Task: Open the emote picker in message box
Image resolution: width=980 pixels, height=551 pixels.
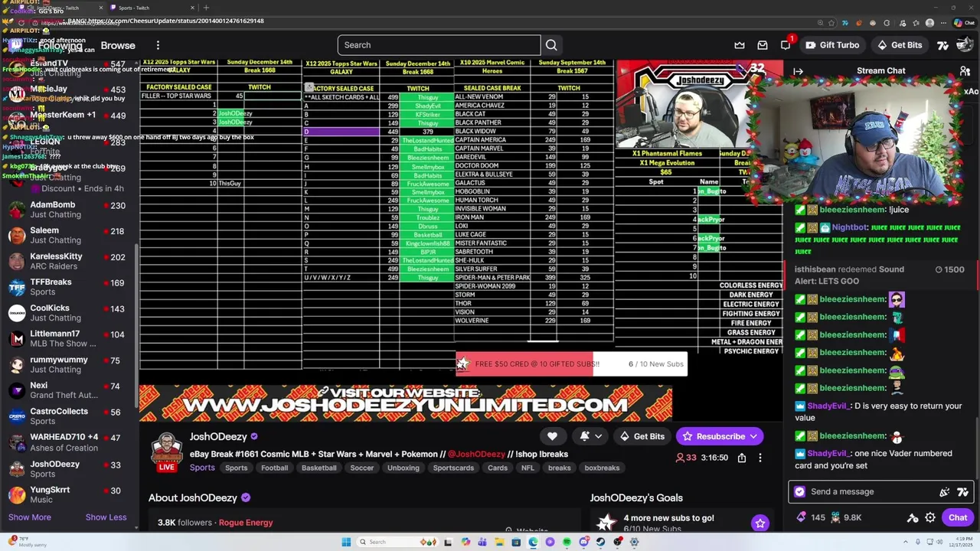Action: point(962,491)
